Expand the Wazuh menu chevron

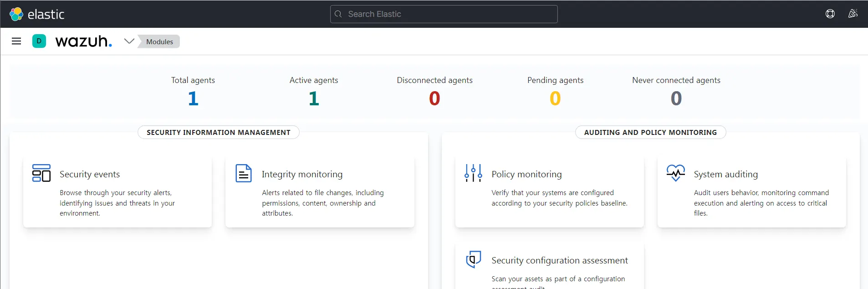(129, 41)
